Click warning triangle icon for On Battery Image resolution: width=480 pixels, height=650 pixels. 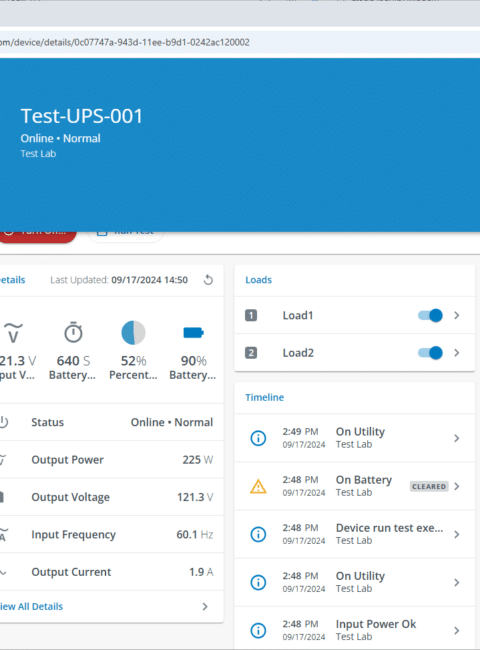coord(258,486)
